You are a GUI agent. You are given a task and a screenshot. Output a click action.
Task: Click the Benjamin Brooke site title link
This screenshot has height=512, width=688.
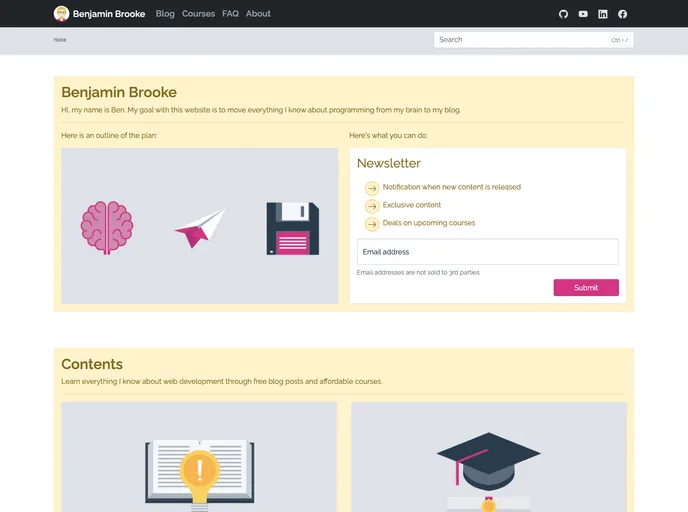click(109, 14)
